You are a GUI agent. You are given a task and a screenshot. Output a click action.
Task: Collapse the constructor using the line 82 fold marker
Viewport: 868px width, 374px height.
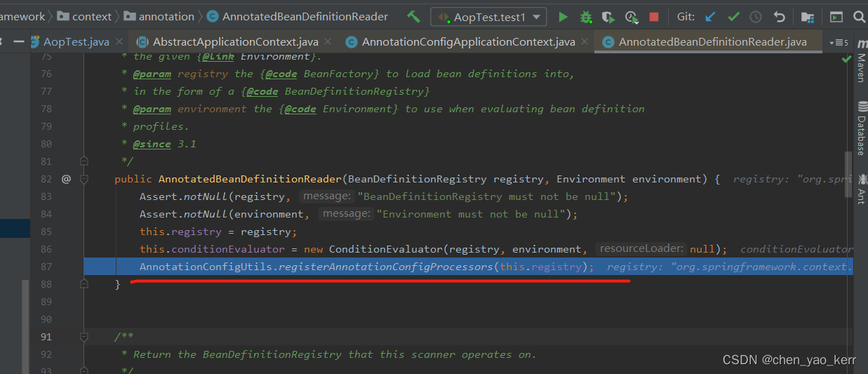click(84, 179)
